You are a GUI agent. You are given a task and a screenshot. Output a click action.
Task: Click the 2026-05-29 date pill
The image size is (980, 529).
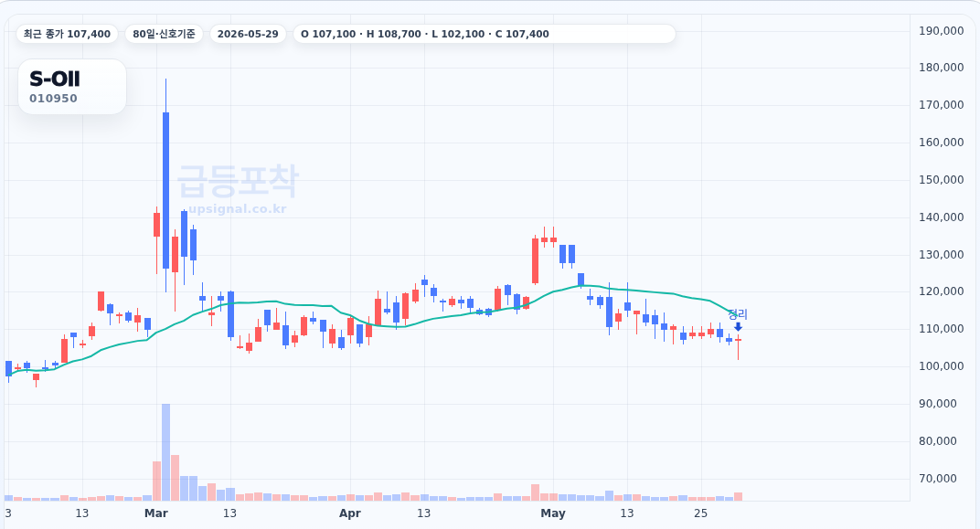248,34
